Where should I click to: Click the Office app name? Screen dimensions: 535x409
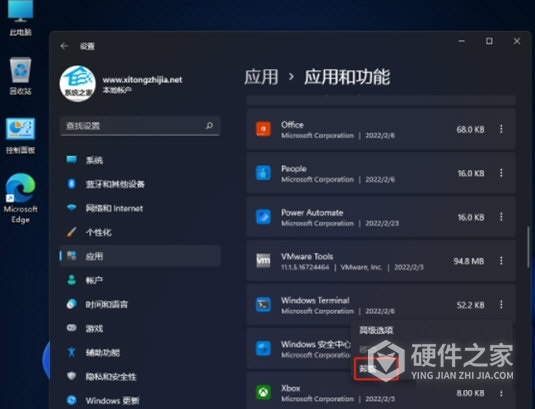[x=292, y=125]
